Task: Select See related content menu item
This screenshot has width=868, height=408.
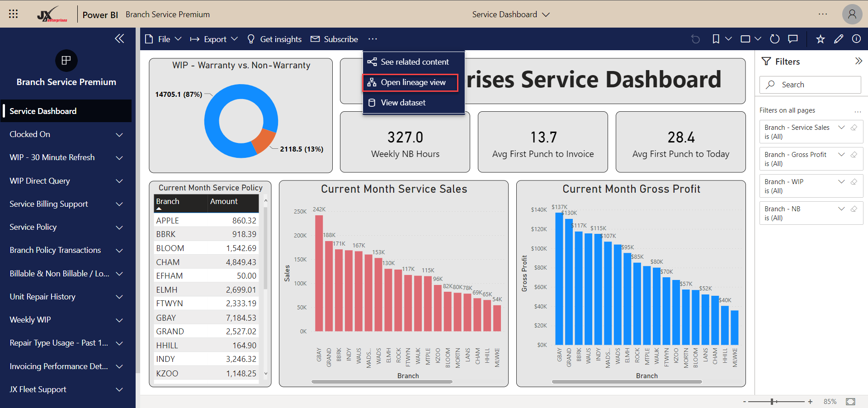Action: [x=414, y=62]
